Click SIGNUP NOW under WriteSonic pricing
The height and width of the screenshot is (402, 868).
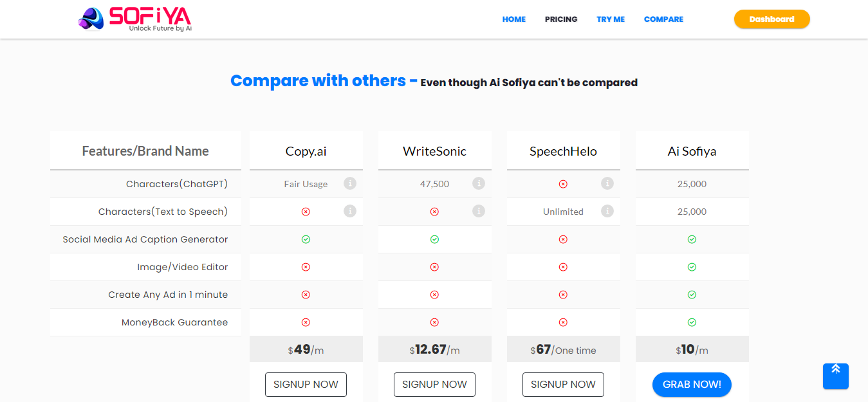(434, 385)
